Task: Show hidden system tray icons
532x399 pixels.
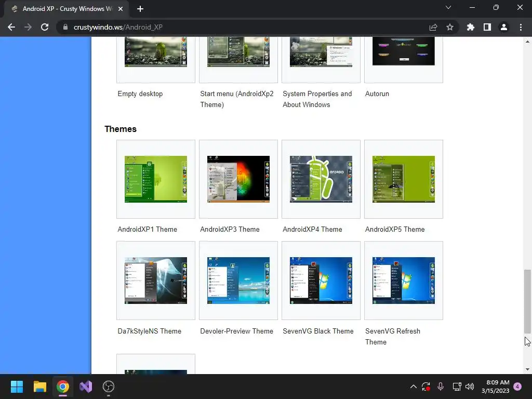Action: (x=413, y=387)
